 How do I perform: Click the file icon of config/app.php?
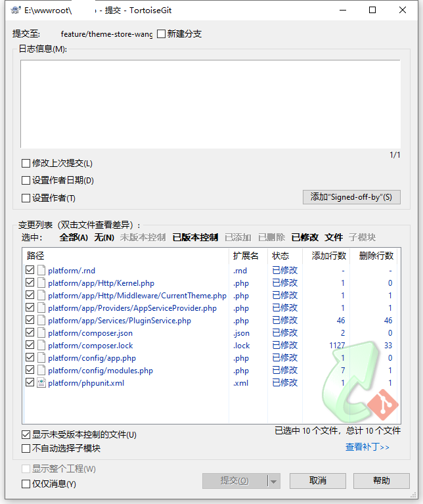41,357
